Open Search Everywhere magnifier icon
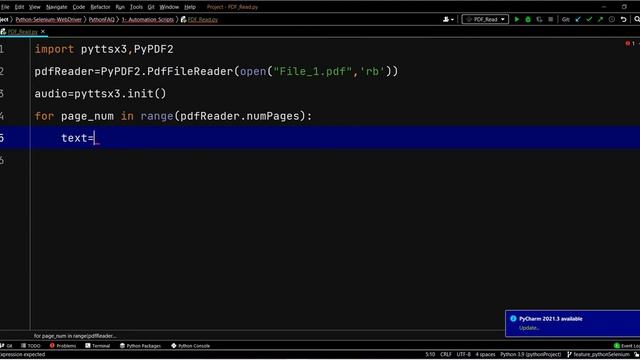This screenshot has width=640, height=360. click(636, 19)
